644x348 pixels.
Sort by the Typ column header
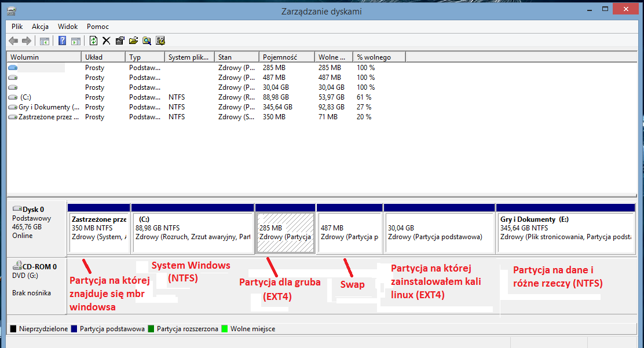(x=145, y=57)
